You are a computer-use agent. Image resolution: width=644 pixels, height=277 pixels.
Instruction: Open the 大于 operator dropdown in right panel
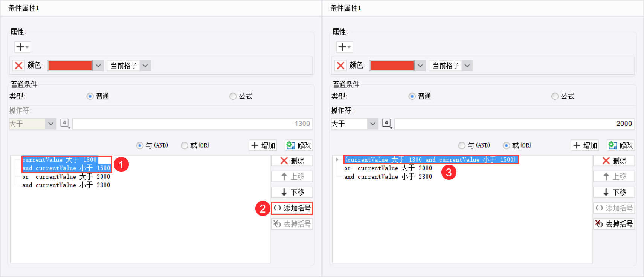click(x=354, y=124)
